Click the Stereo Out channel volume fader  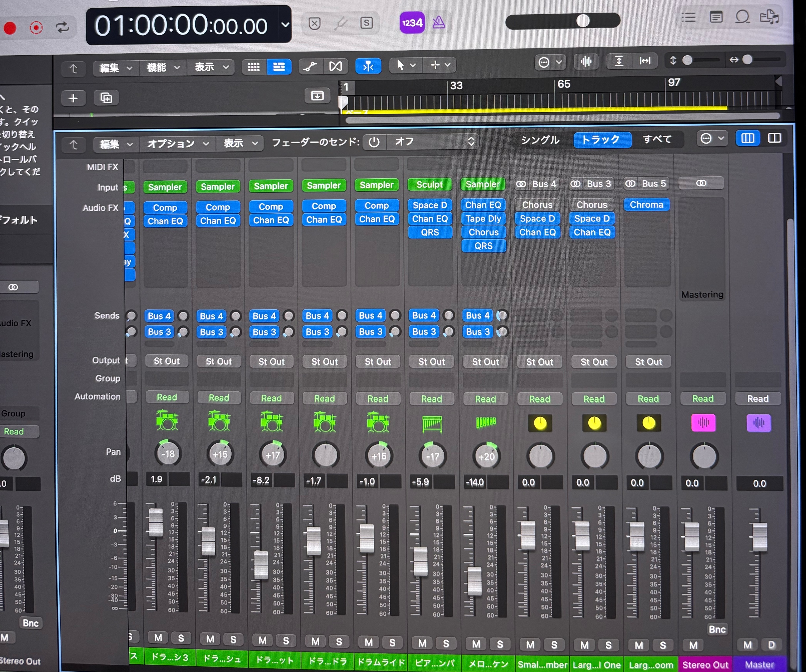pos(692,536)
